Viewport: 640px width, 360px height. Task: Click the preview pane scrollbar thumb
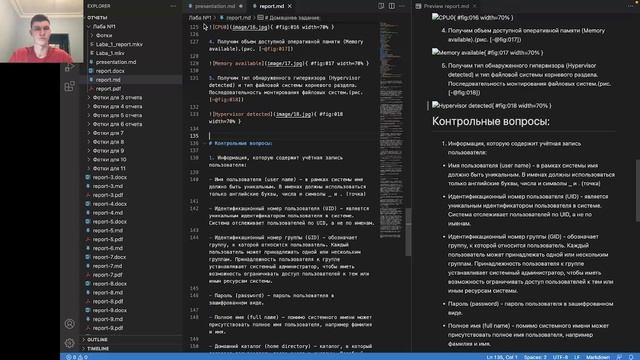point(638,191)
